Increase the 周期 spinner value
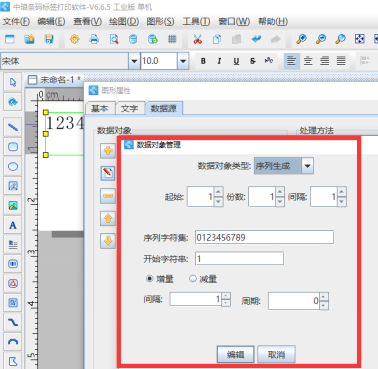The image size is (378, 369). tap(324, 297)
